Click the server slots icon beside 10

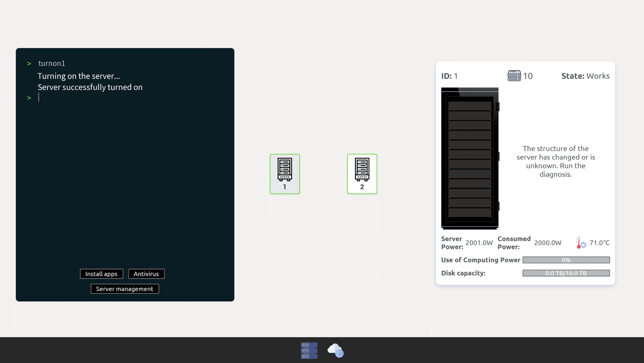(x=514, y=76)
